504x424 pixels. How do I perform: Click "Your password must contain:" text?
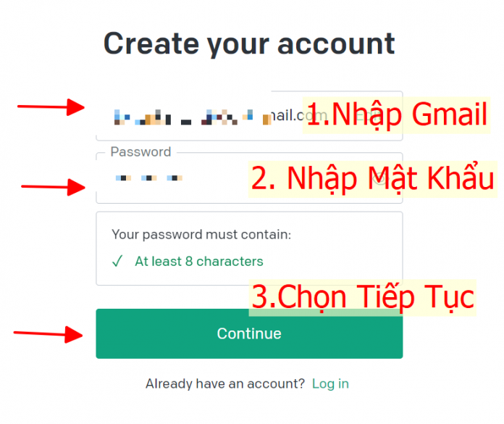coord(201,234)
